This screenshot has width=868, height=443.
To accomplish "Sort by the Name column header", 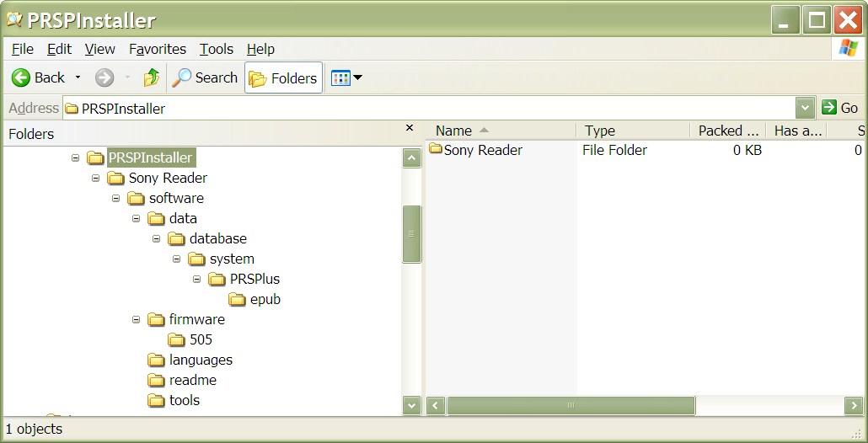I will pyautogui.click(x=502, y=131).
